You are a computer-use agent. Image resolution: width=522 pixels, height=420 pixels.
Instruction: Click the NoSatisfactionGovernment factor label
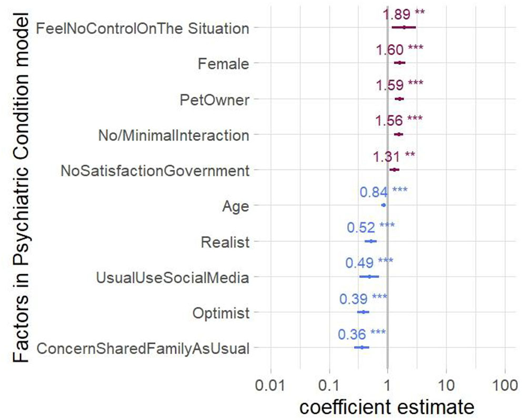155,171
